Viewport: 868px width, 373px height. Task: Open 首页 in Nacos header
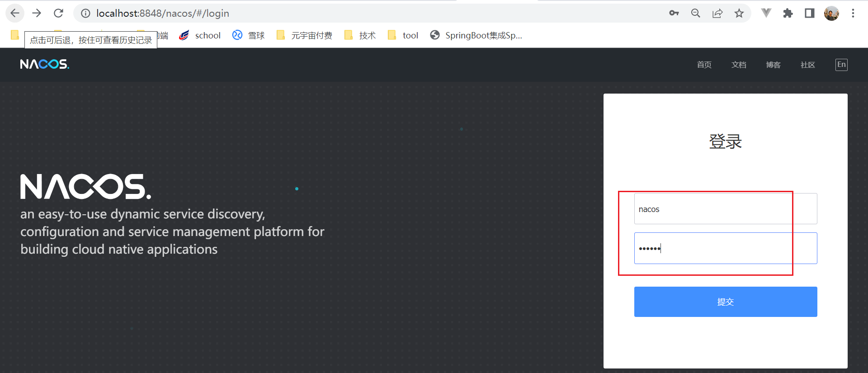(x=704, y=65)
